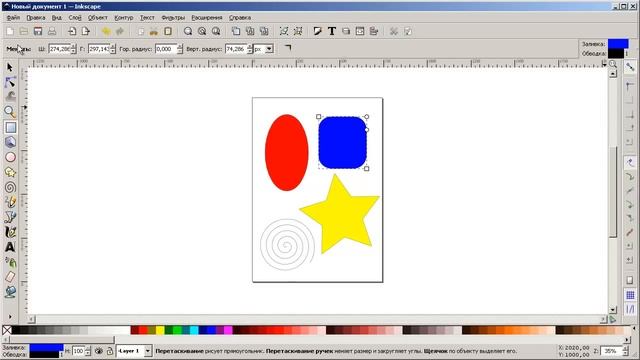640x360 pixels.
Task: Click the Duplicate object icon
Action: point(236,31)
